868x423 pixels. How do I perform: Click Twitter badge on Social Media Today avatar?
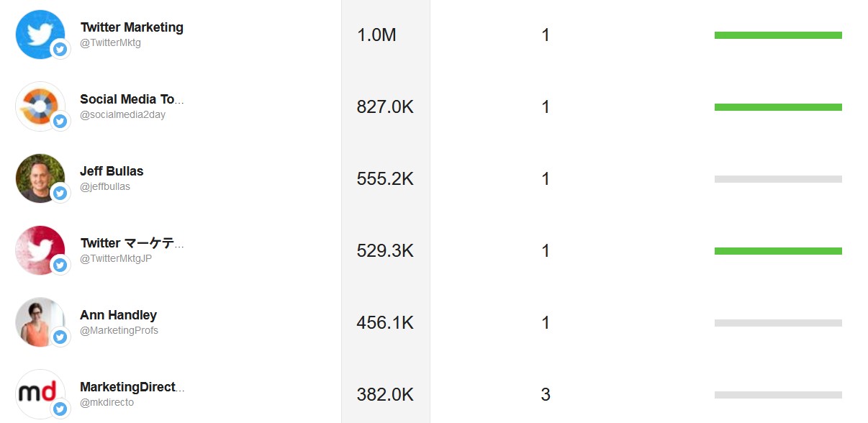tap(60, 121)
